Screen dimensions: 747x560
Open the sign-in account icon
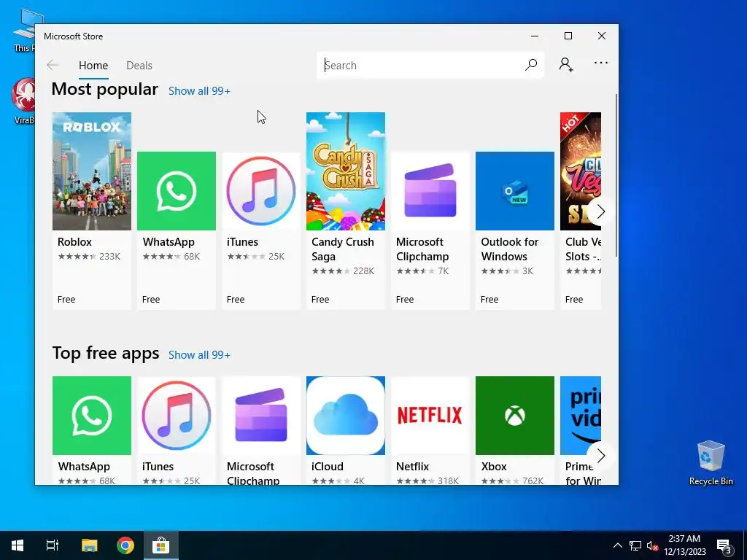pyautogui.click(x=566, y=64)
